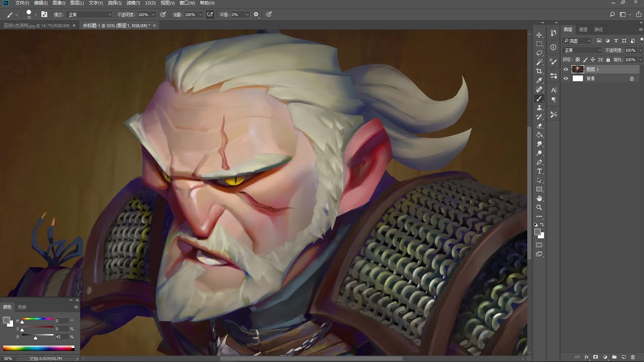
Task: Toggle lock image pixels brush icon
Action: point(585,60)
